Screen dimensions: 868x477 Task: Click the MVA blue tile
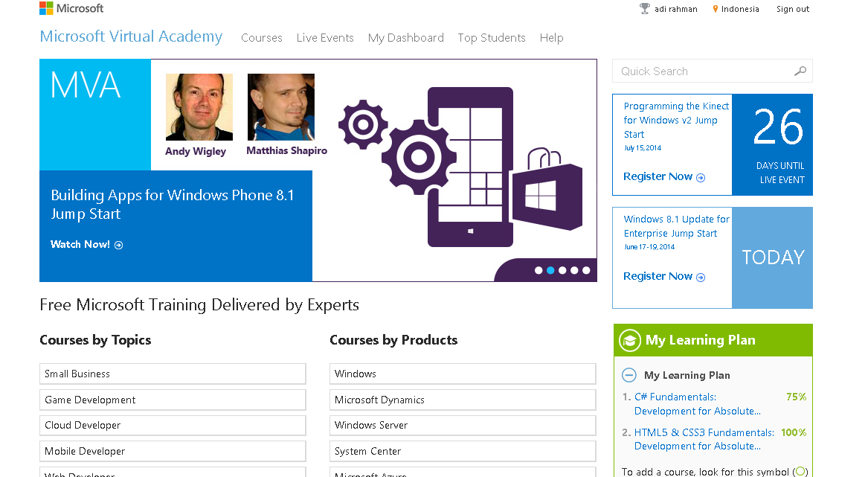pos(95,115)
